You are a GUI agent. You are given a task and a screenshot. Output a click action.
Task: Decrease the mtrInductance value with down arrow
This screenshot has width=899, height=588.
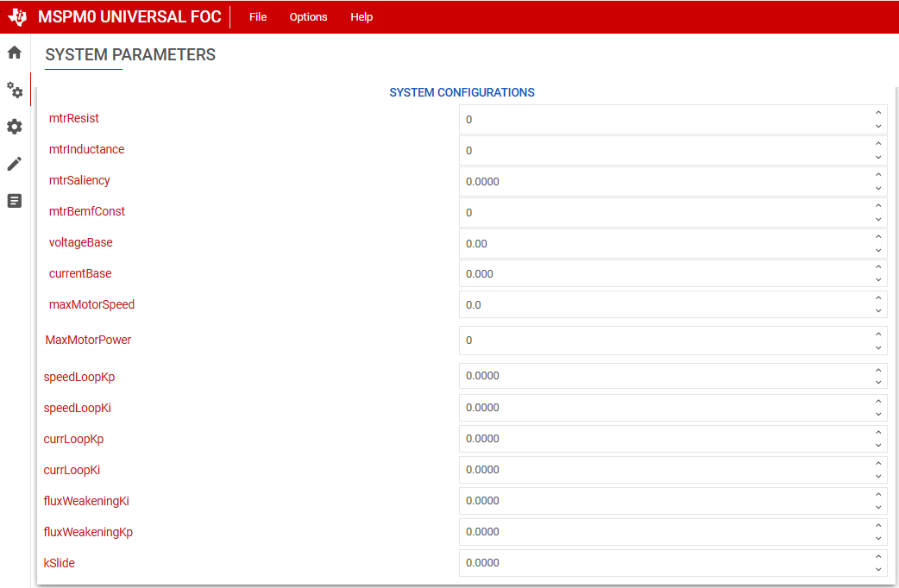tap(878, 157)
